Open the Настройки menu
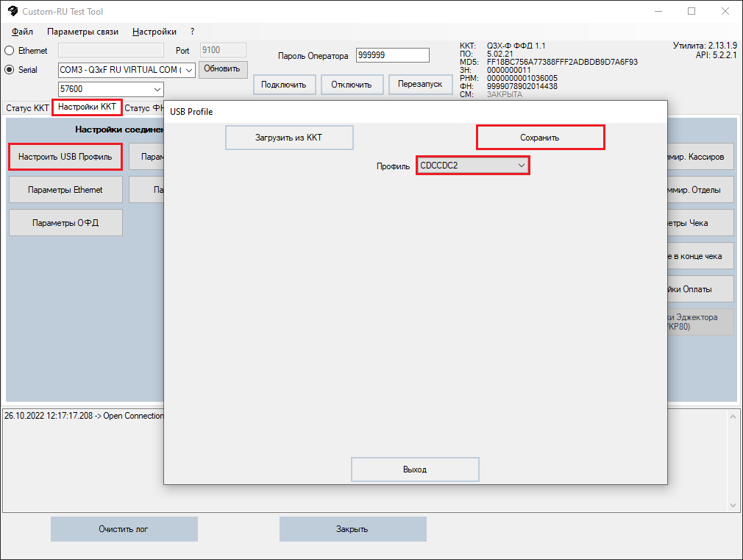 (154, 32)
